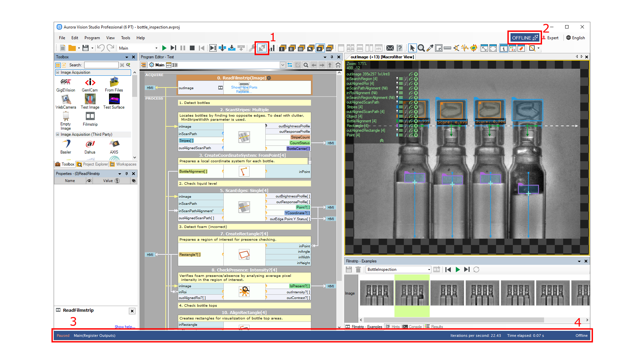Select the Filmstrip toolbox item
The width and height of the screenshot is (644, 362).
click(x=90, y=119)
